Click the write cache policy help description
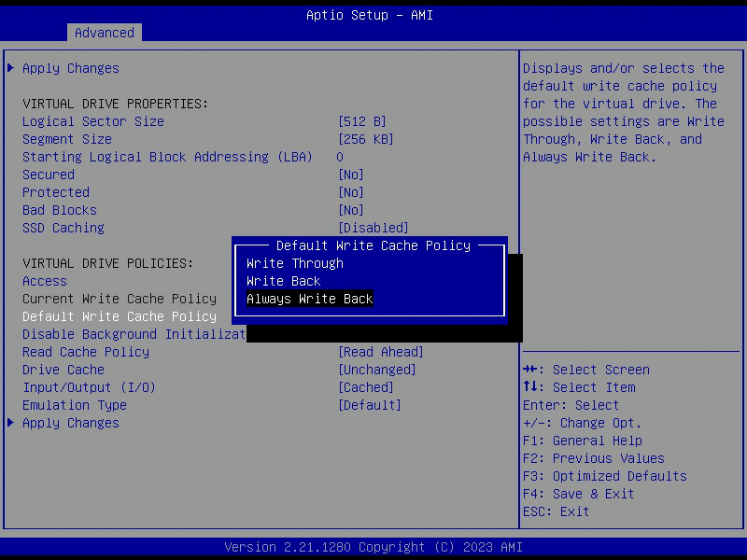747x560 pixels. pos(624,113)
